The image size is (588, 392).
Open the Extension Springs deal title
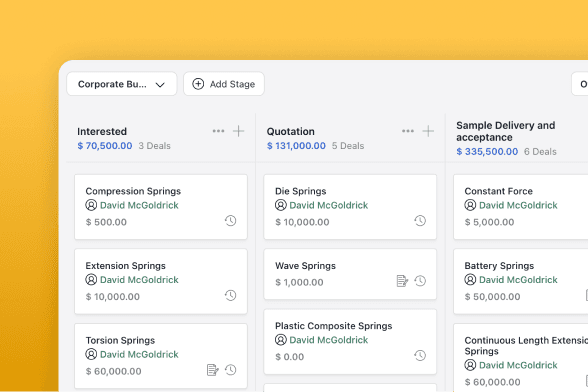(126, 266)
